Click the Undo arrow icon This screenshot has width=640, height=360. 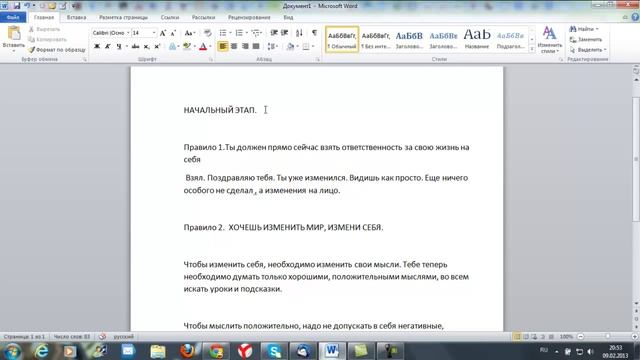[27, 6]
